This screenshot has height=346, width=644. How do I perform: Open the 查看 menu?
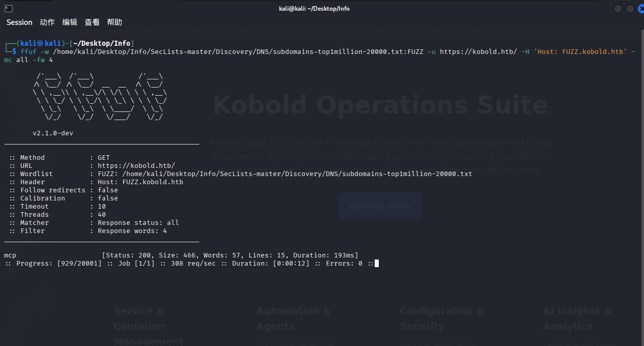92,22
